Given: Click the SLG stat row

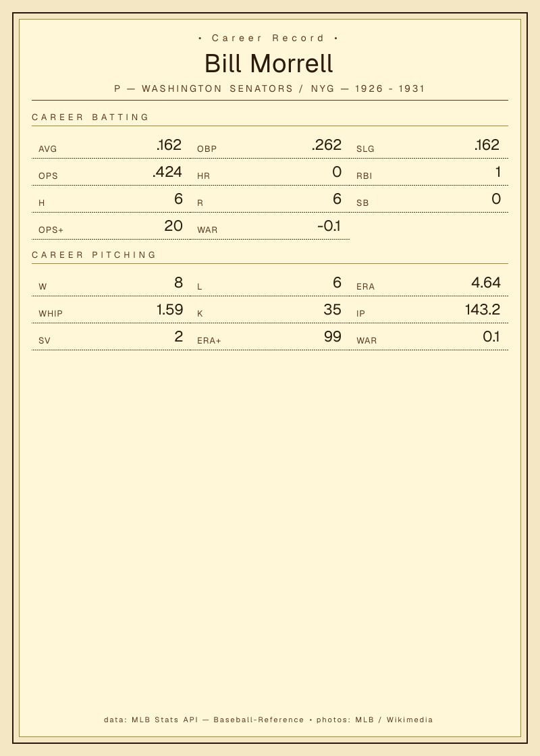Looking at the screenshot, I should (x=429, y=145).
